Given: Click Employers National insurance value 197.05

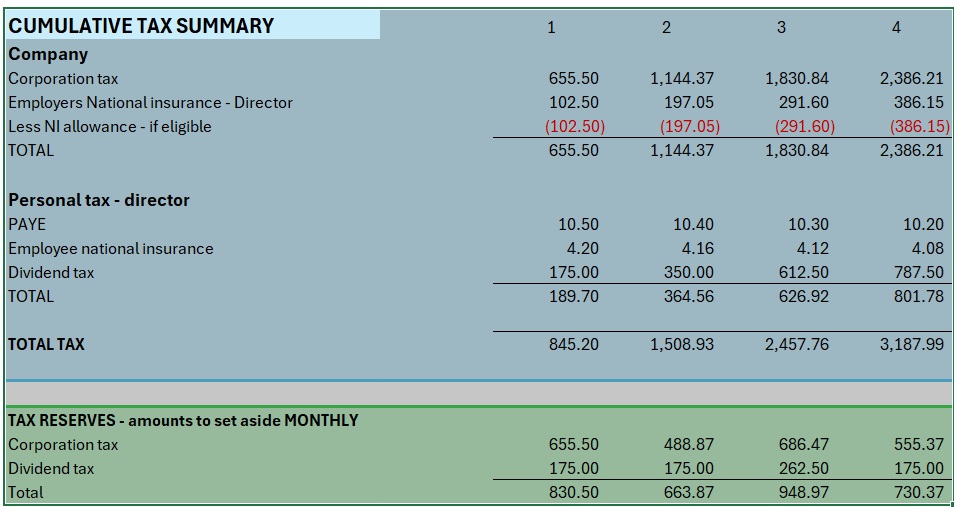Looking at the screenshot, I should coord(689,102).
